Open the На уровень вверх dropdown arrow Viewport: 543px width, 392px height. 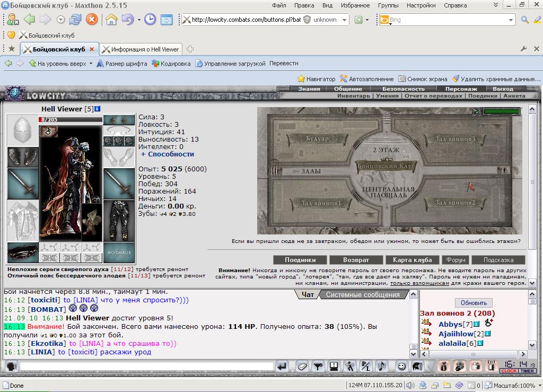coord(91,63)
